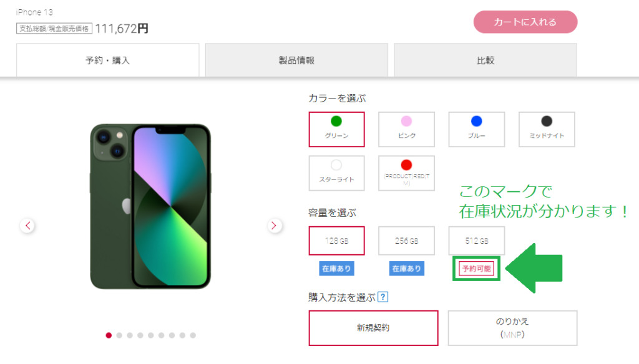This screenshot has height=364, width=639.
Task: Advance to the next product image arrow
Action: click(275, 226)
